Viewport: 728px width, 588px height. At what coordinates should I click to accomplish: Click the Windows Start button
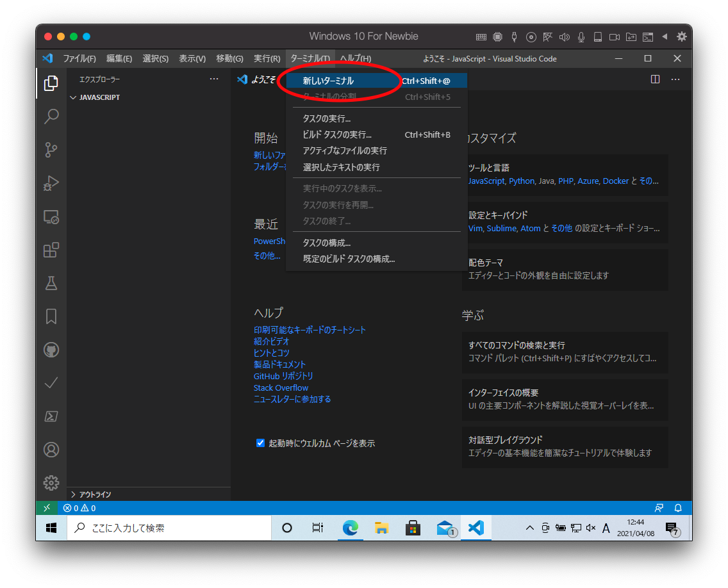coord(51,528)
